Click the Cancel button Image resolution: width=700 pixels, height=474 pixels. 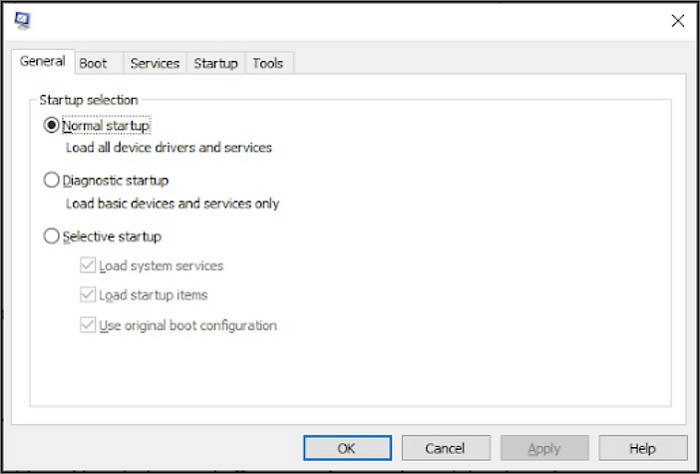coord(445,448)
